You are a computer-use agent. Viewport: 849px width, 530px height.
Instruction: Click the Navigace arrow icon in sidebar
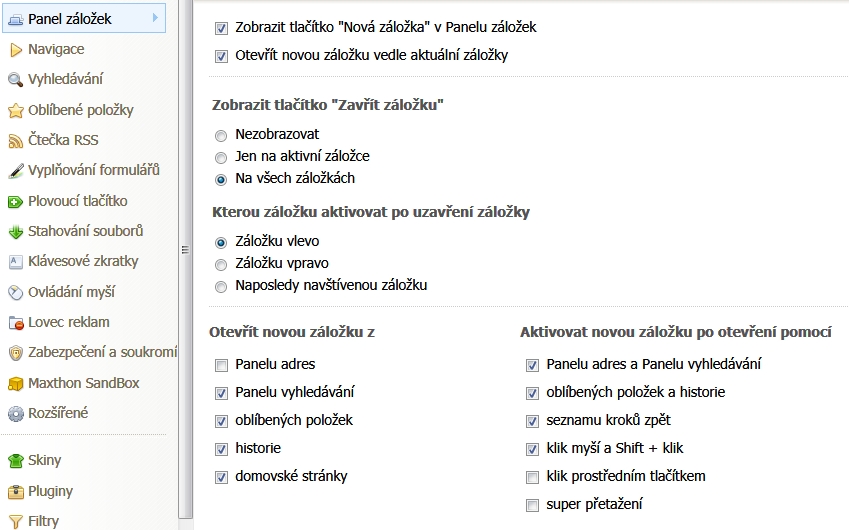[15, 49]
